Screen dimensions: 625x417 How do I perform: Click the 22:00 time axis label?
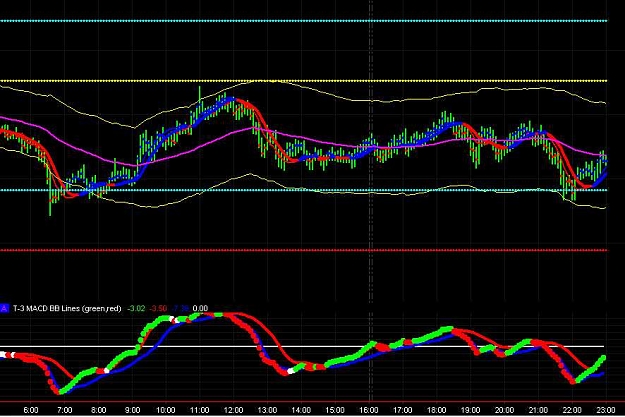pyautogui.click(x=572, y=410)
